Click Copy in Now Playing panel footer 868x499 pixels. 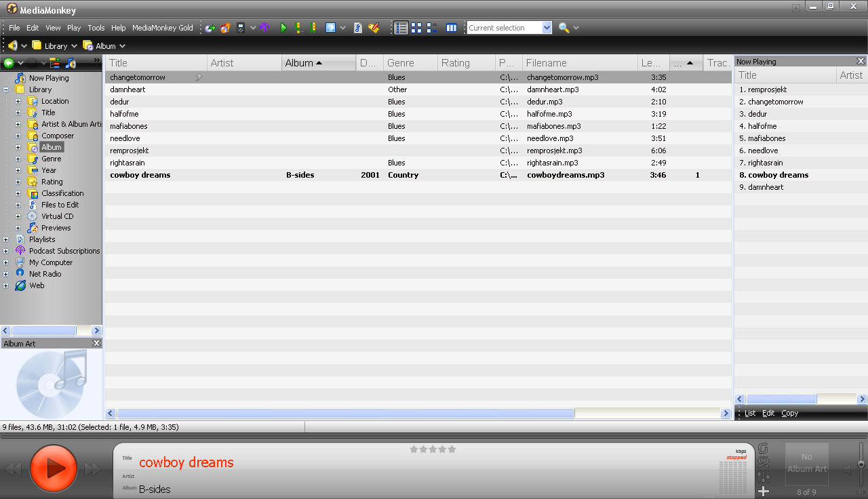[790, 413]
